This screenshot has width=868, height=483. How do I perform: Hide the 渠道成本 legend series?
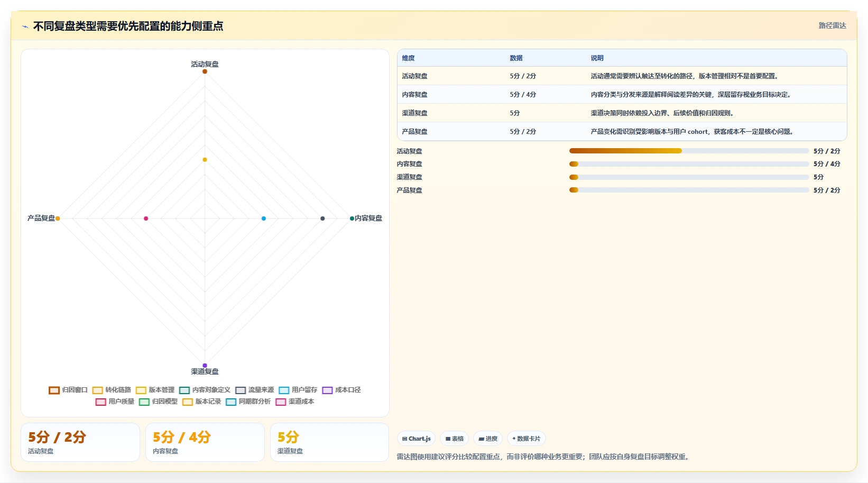pyautogui.click(x=294, y=402)
